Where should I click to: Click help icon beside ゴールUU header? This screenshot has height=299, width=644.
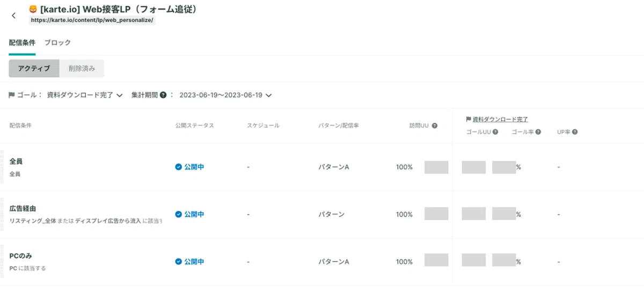[x=495, y=132]
